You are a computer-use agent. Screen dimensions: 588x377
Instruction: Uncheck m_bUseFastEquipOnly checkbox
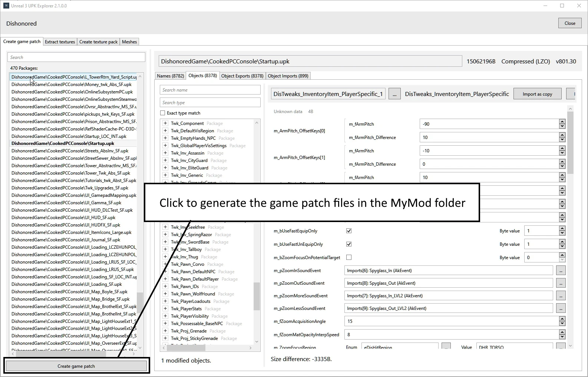click(x=349, y=231)
